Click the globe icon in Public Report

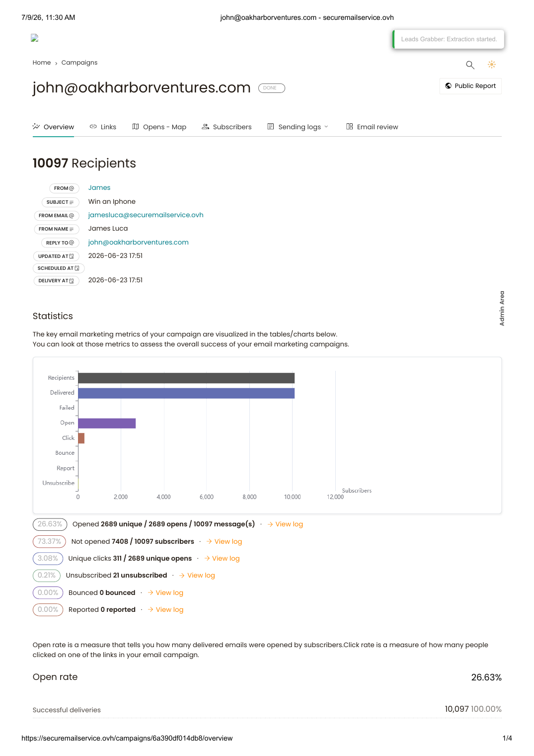coord(449,86)
